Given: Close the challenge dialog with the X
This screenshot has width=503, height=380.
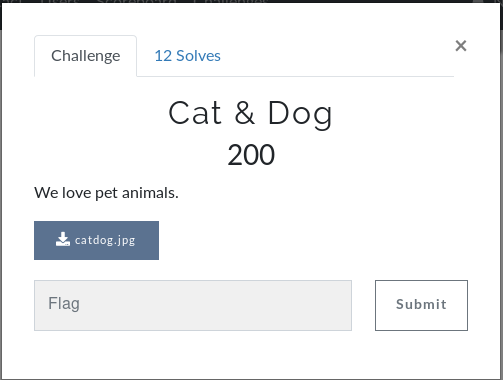Looking at the screenshot, I should [x=461, y=46].
